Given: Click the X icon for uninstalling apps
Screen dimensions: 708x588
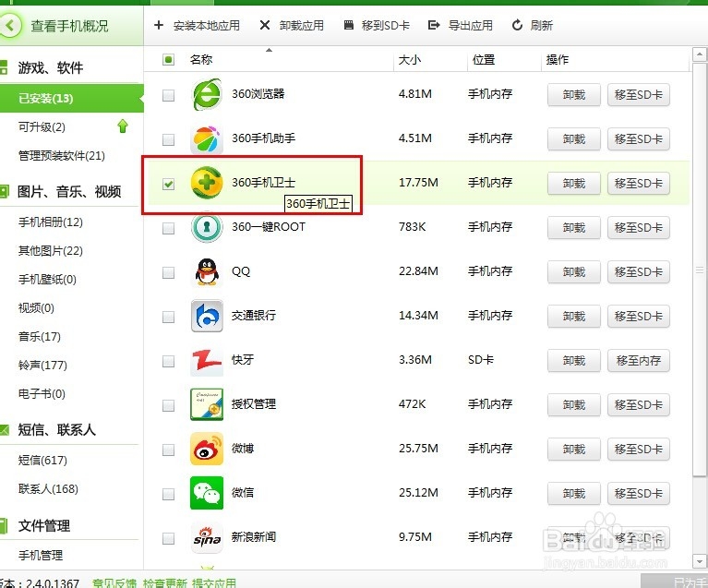Looking at the screenshot, I should [x=265, y=25].
